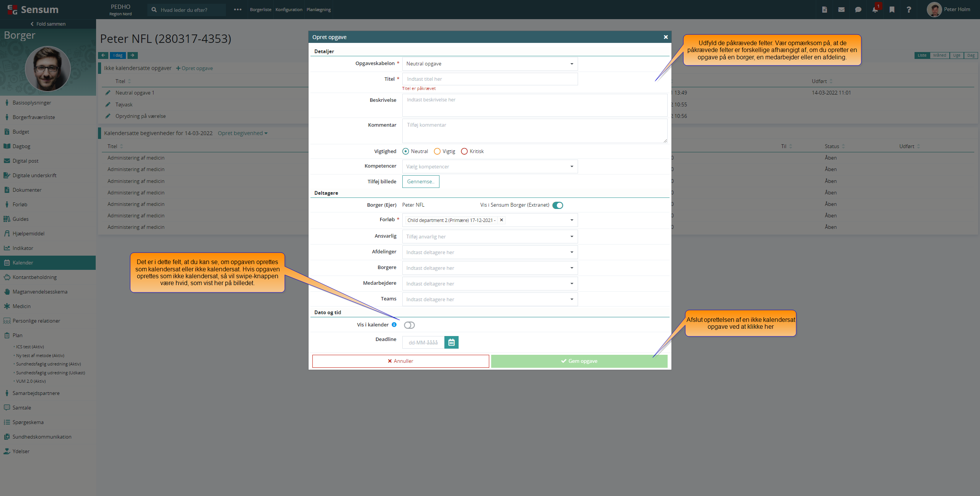Open the document icon in top bar
Viewport: 980px width, 496px height.
click(x=824, y=10)
